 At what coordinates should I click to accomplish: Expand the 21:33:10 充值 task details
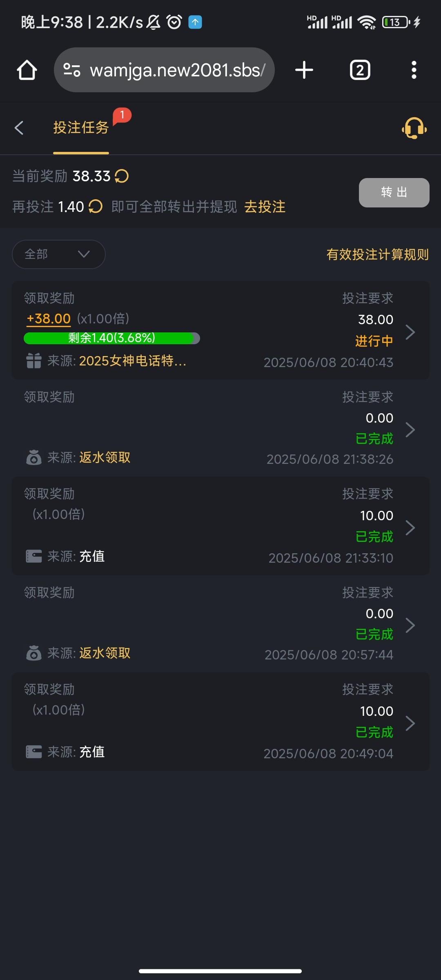point(410,528)
